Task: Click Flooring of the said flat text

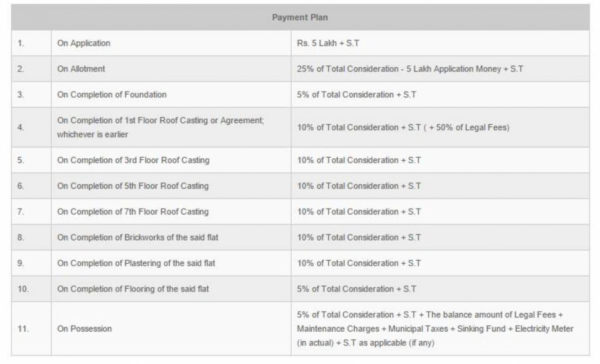Action: coord(133,289)
